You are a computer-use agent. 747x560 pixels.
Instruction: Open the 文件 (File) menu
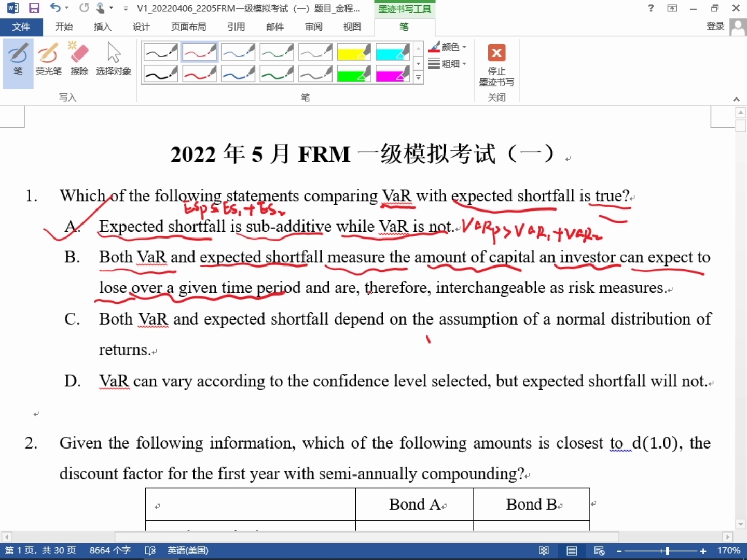pos(21,26)
